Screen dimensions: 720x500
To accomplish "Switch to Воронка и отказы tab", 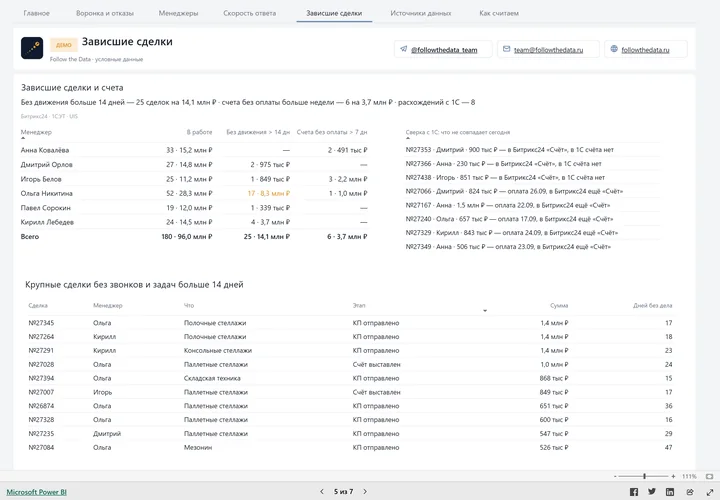I will [105, 13].
